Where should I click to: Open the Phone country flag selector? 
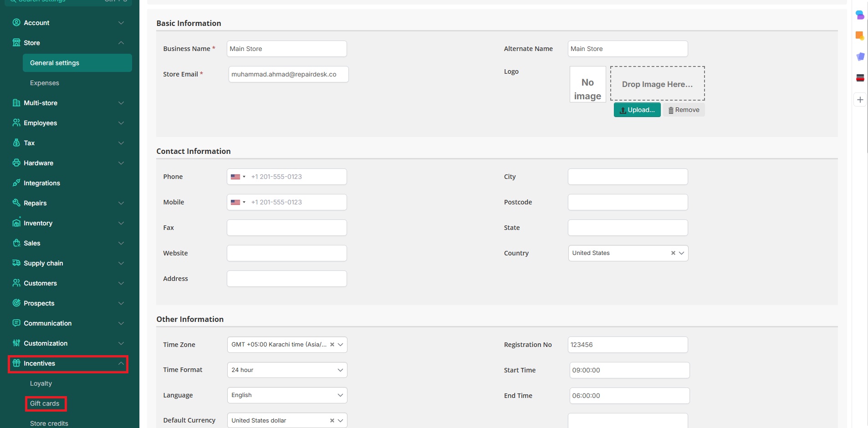click(238, 177)
